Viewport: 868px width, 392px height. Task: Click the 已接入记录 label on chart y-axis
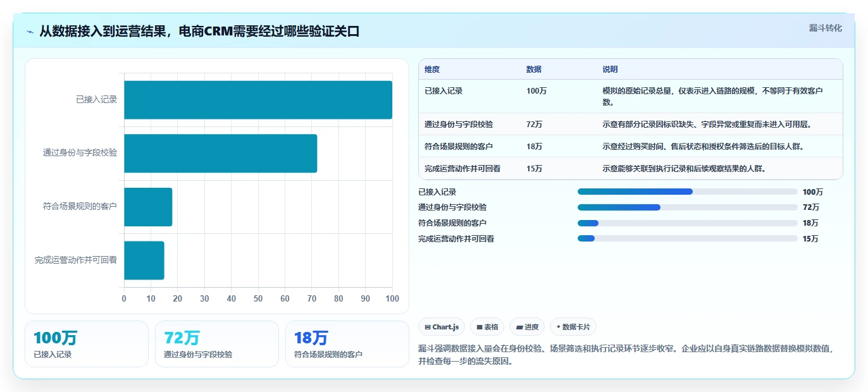click(x=97, y=100)
